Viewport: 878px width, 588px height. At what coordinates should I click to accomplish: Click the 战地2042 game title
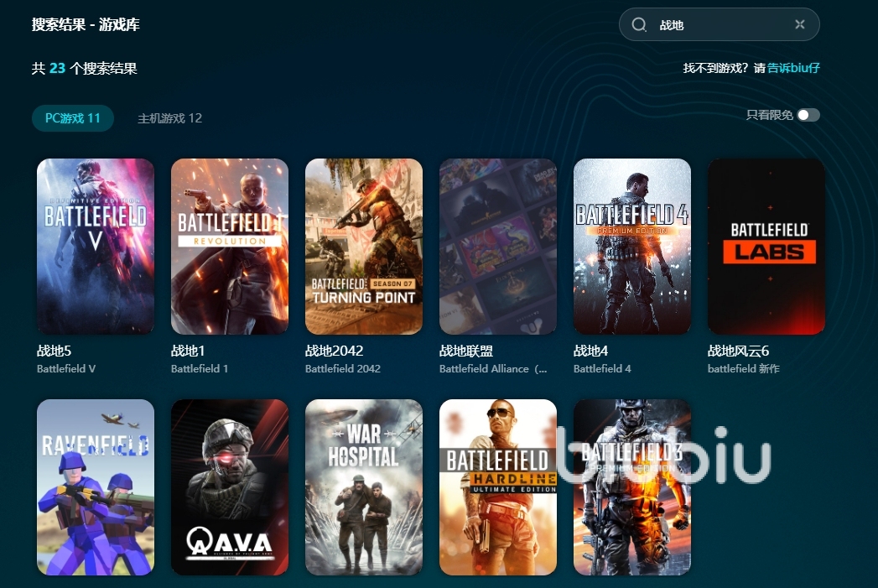(x=335, y=351)
